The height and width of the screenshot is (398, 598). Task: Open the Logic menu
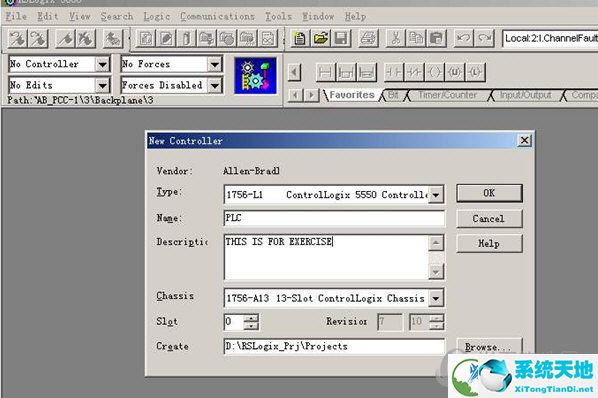157,16
